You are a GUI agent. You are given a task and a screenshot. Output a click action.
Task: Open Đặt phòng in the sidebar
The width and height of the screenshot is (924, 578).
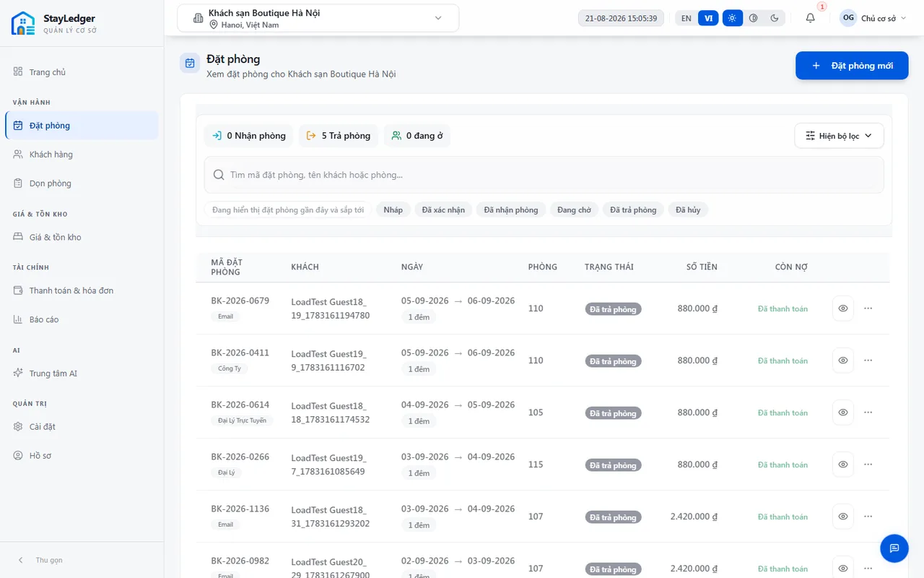point(82,126)
